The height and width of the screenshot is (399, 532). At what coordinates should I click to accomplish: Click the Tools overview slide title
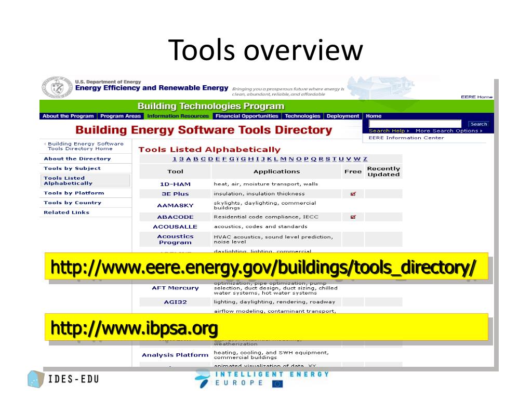pyautogui.click(x=265, y=50)
